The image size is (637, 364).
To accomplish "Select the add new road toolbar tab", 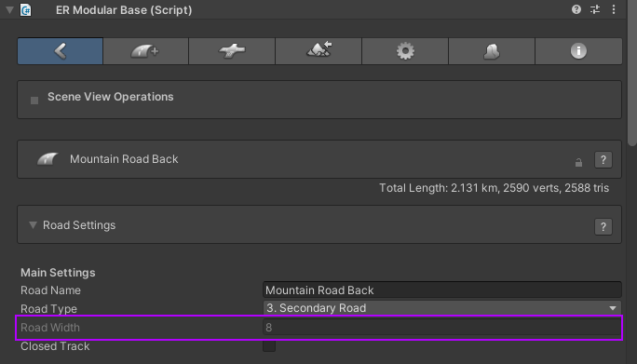I will [146, 51].
